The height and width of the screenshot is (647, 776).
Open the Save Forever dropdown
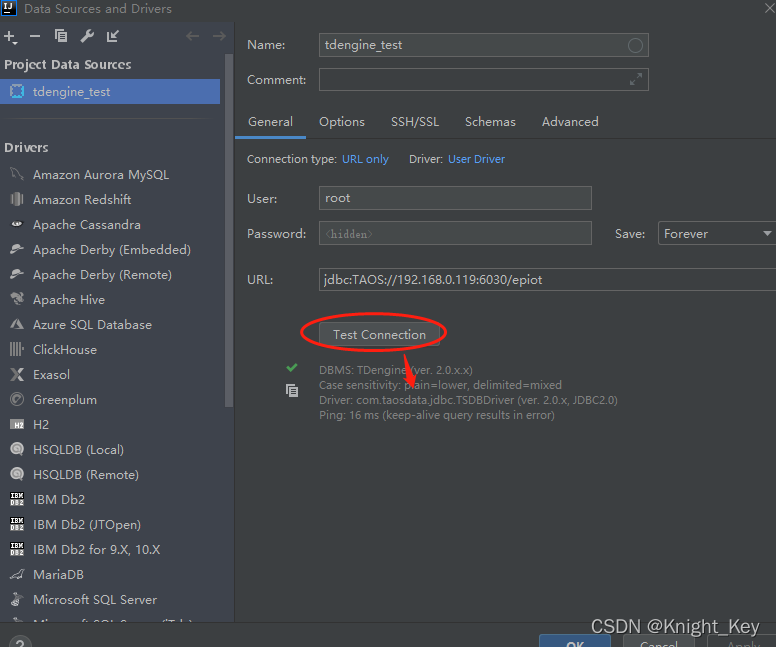tap(717, 233)
